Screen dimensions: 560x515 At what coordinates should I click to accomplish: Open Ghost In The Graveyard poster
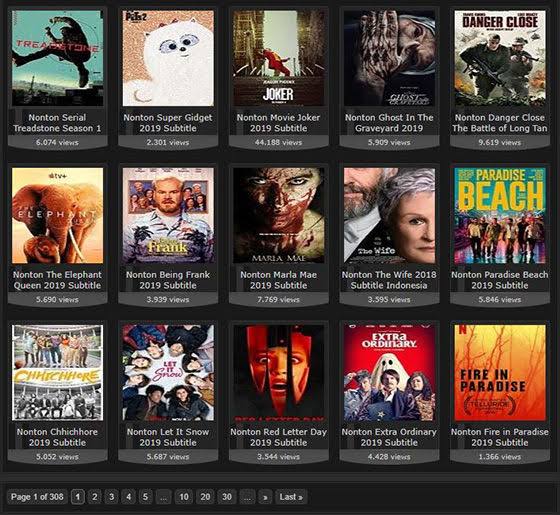(x=389, y=58)
